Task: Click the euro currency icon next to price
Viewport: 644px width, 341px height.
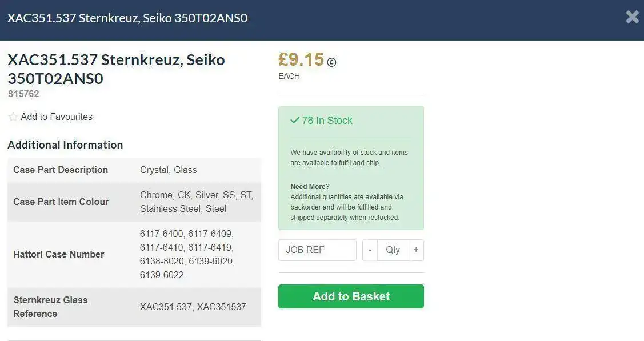Action: [x=331, y=62]
